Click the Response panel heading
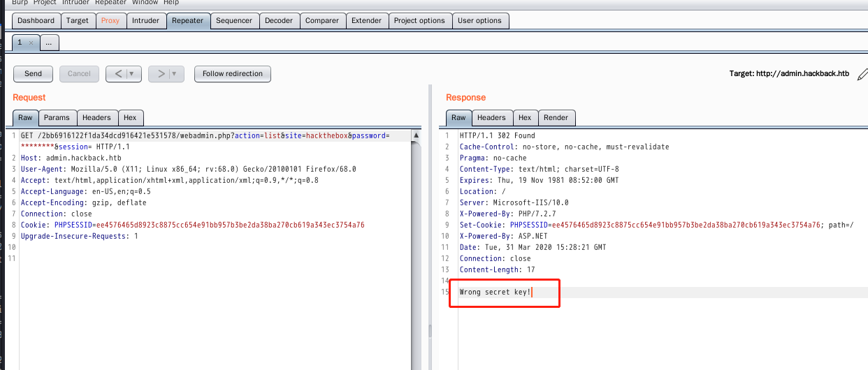Viewport: 868px width, 370px height. click(x=465, y=97)
